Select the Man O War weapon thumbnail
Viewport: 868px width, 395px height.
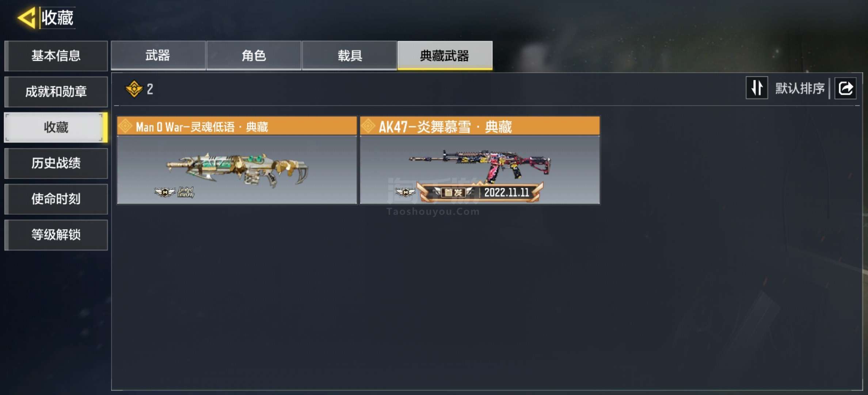click(x=237, y=170)
